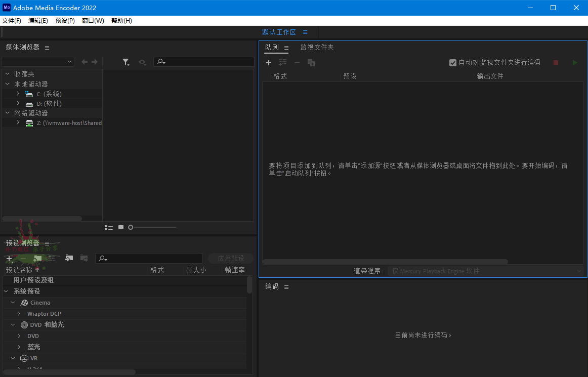This screenshot has width=588, height=377.
Task: Switch Media Browser to thumbnail view icon
Action: [x=121, y=228]
